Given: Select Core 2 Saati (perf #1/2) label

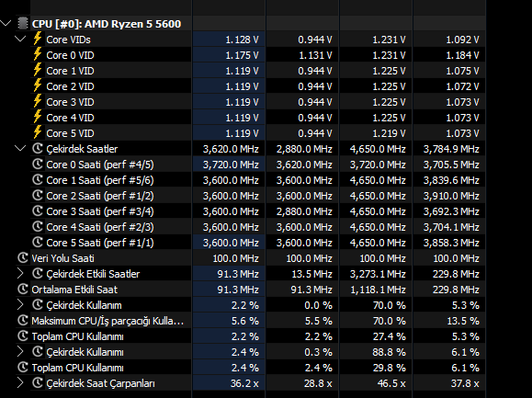Looking at the screenshot, I should click(100, 196).
